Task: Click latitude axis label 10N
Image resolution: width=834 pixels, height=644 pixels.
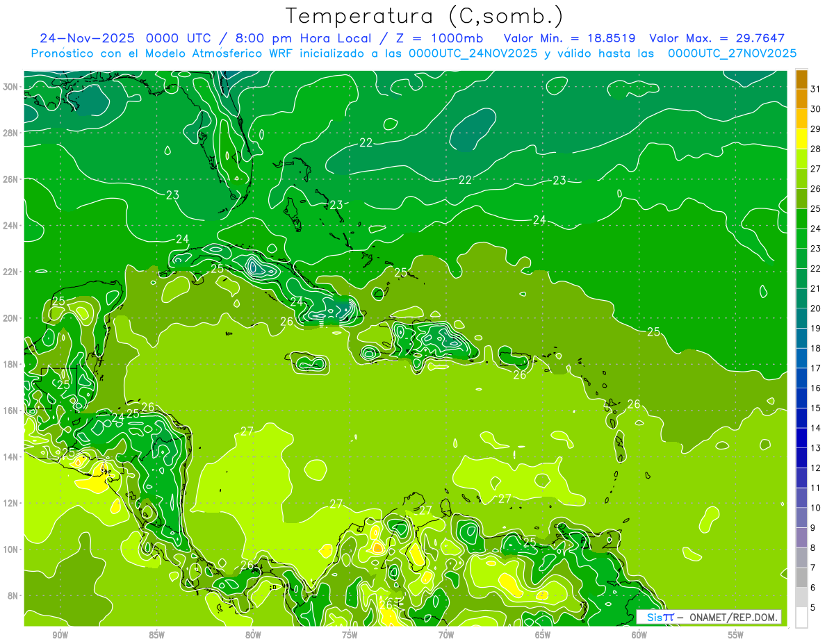Action: point(10,550)
